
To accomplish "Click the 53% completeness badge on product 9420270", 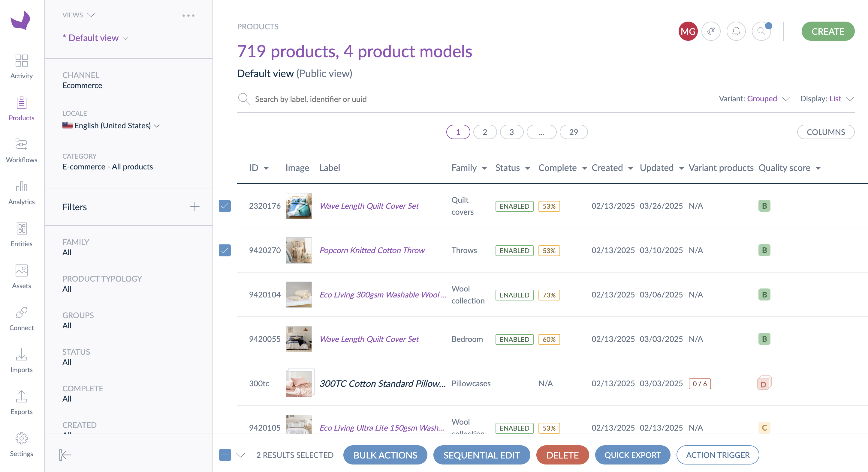I will [x=549, y=250].
